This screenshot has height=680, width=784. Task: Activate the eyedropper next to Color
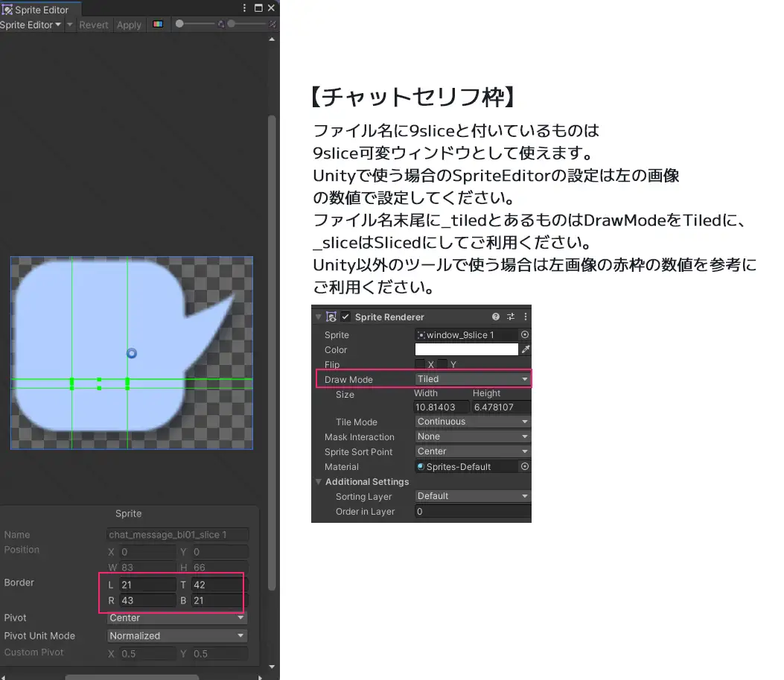click(525, 349)
